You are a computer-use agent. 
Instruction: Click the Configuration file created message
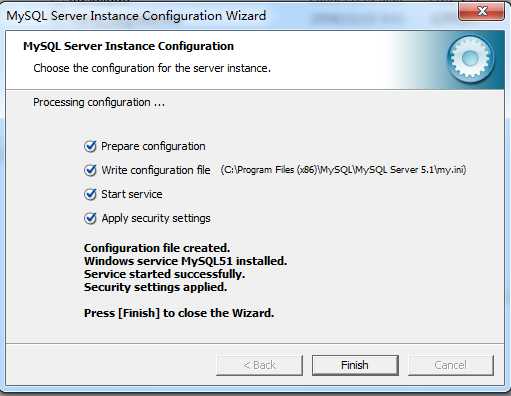(x=157, y=248)
